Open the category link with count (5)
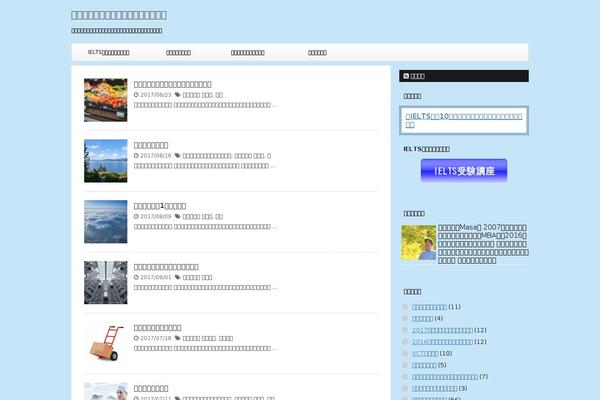This screenshot has width=600, height=400. (x=424, y=365)
